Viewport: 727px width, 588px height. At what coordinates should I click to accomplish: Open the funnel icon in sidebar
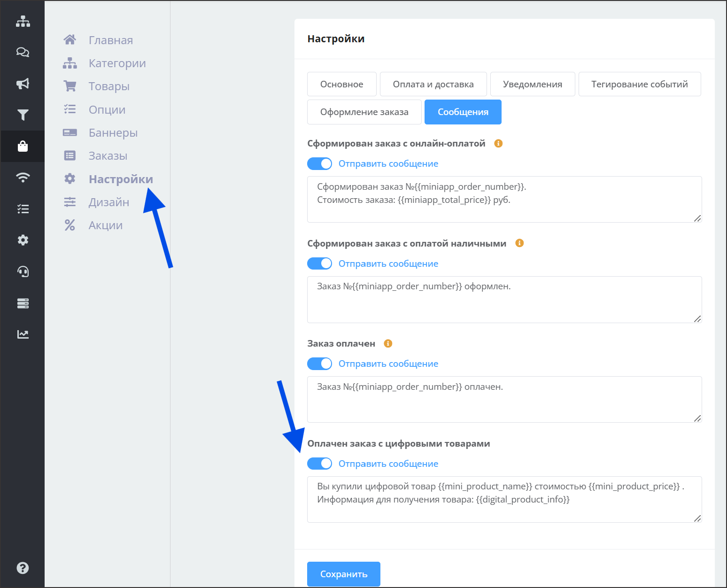pos(23,115)
